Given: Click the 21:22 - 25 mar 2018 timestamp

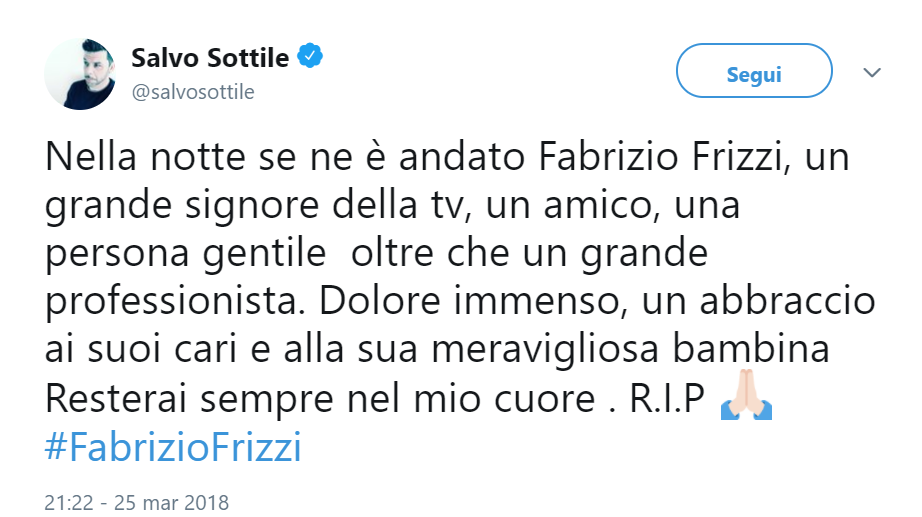Looking at the screenshot, I should [x=137, y=500].
